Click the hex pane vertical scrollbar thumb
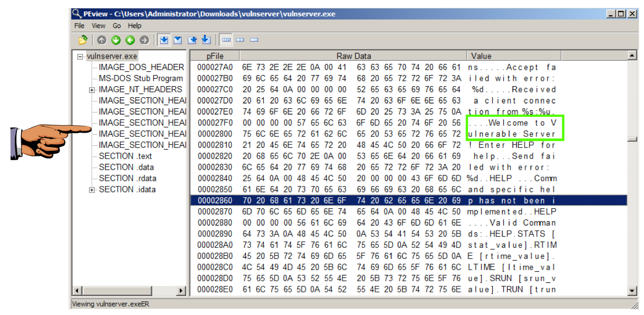Viewport: 644px width, 315px height. [x=632, y=140]
